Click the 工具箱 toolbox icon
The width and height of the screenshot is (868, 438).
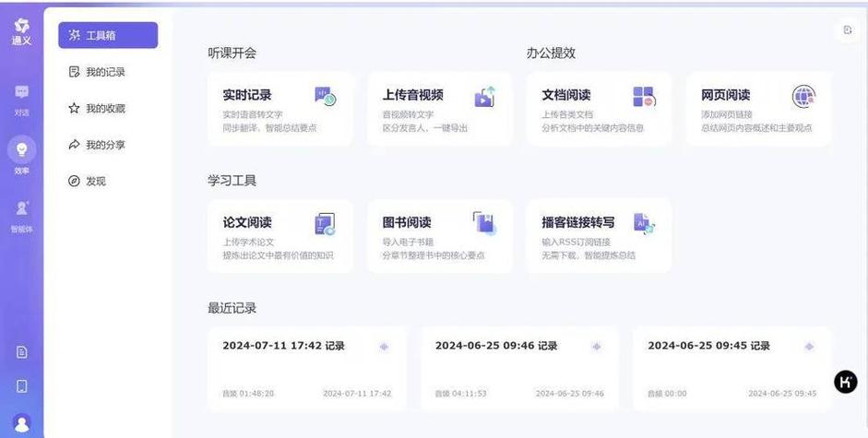(x=74, y=35)
